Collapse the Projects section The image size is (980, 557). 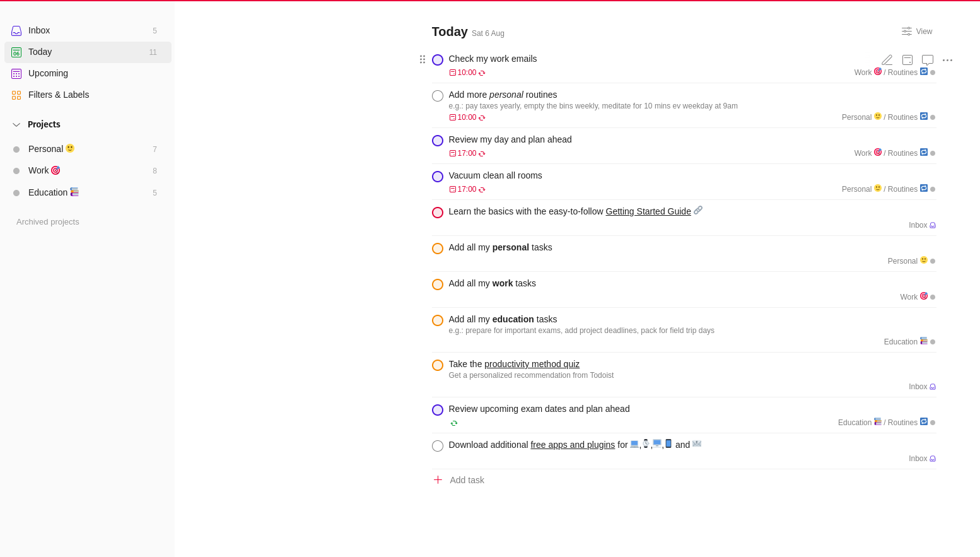pos(16,124)
